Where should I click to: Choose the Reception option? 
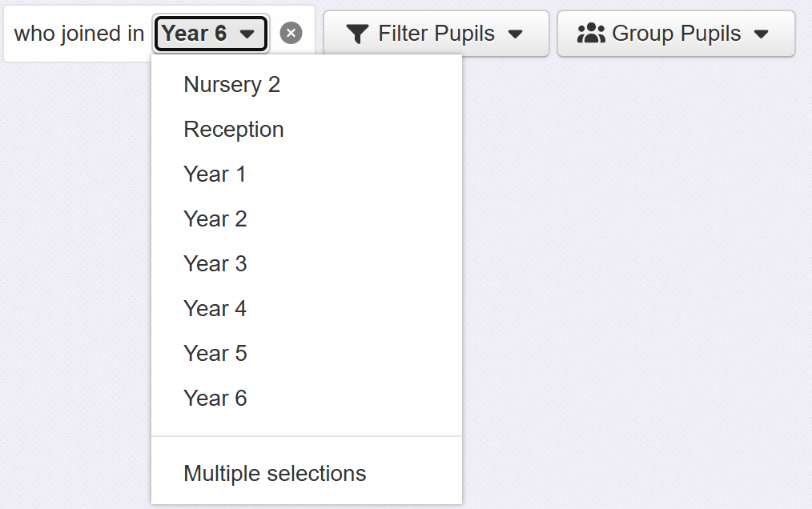[x=233, y=130]
